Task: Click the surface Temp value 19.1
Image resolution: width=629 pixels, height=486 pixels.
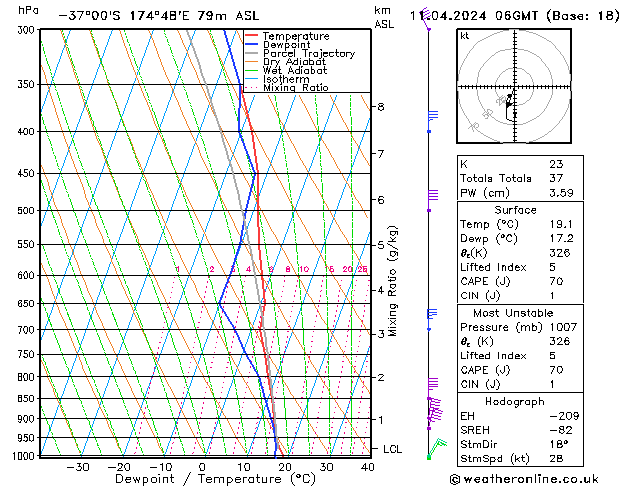Action: 561,224
